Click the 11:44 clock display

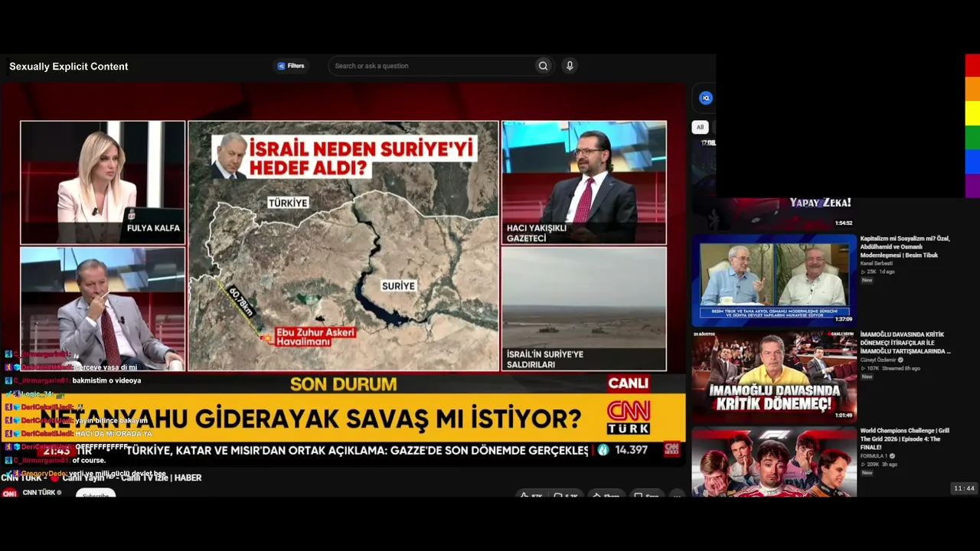[965, 488]
